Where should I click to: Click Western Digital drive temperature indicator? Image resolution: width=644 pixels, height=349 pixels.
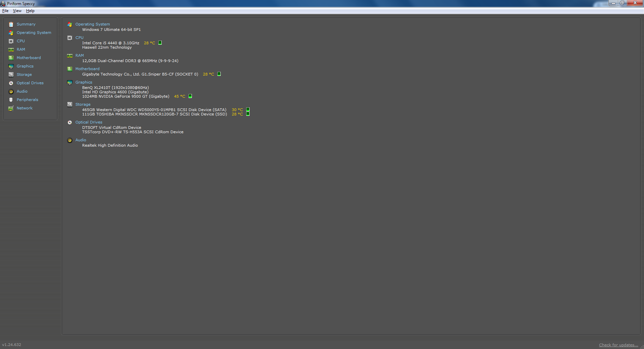(x=248, y=110)
